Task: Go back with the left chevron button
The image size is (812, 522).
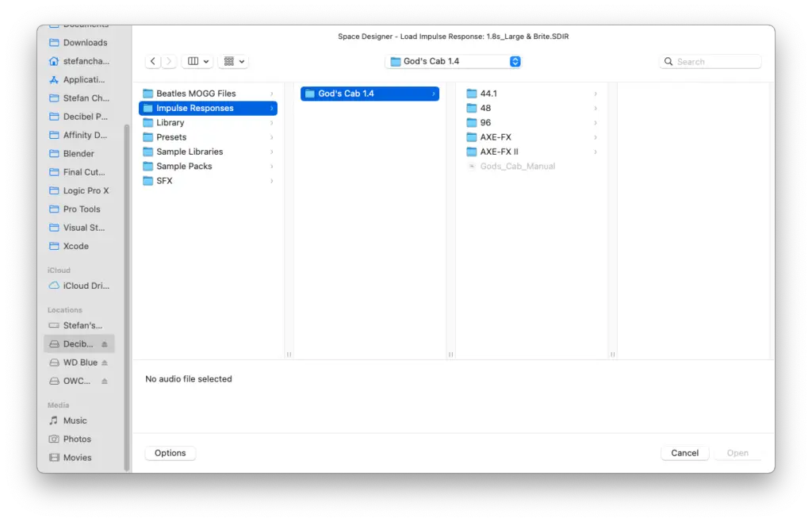Action: pyautogui.click(x=153, y=61)
